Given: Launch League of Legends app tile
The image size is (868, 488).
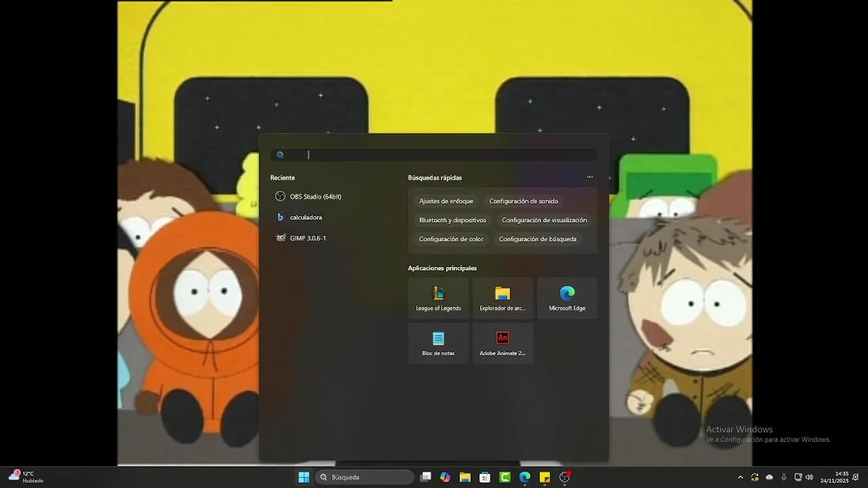Looking at the screenshot, I should click(x=438, y=298).
